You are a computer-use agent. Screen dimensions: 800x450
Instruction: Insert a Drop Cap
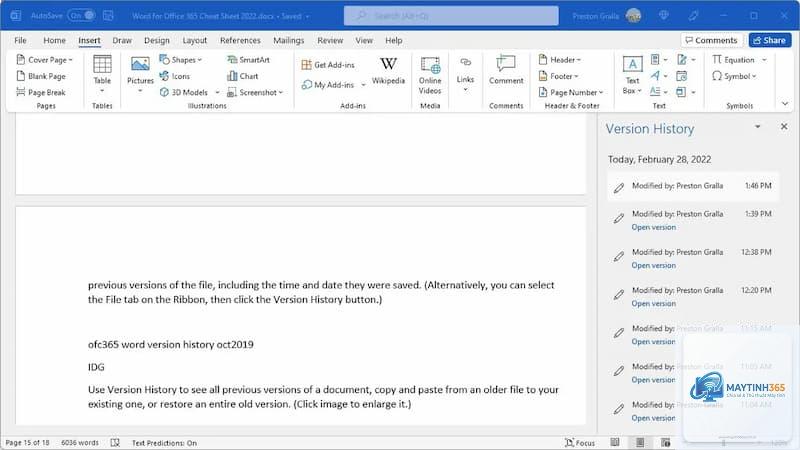pos(659,92)
